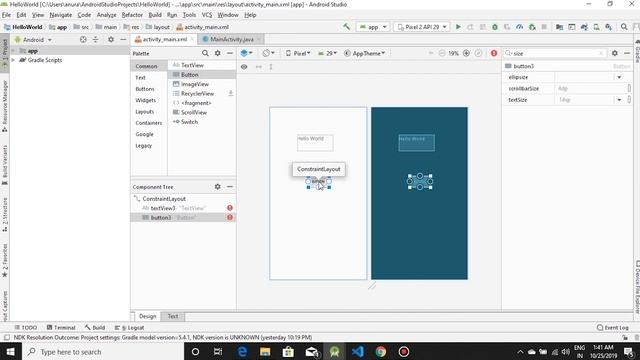Search the Palette with magnifier icon

(205, 53)
